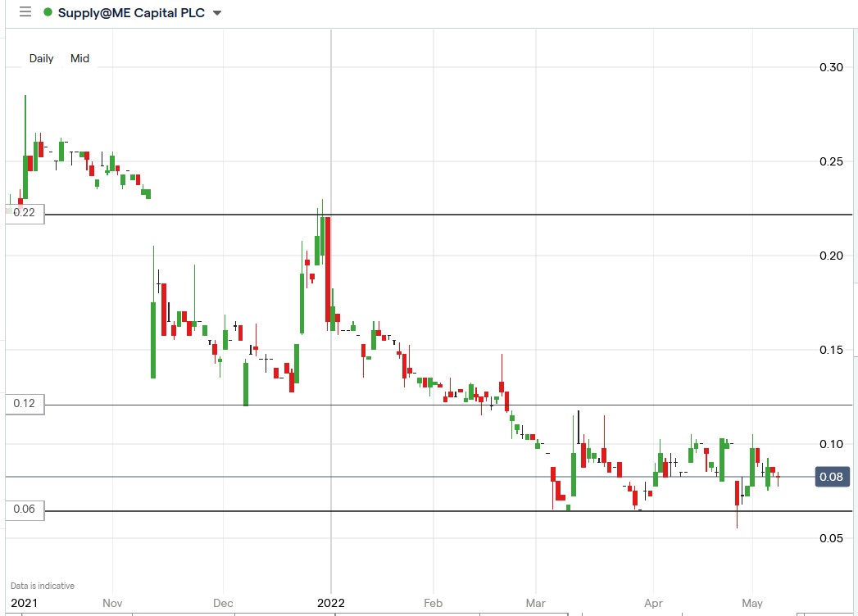
Task: Click the May month label on axis
Action: tap(751, 602)
